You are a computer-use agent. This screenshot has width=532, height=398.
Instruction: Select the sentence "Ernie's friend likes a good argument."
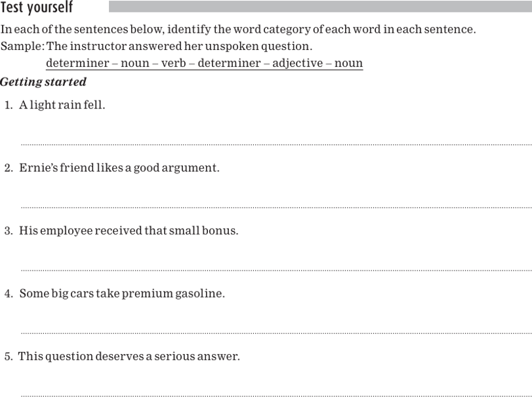119,168
